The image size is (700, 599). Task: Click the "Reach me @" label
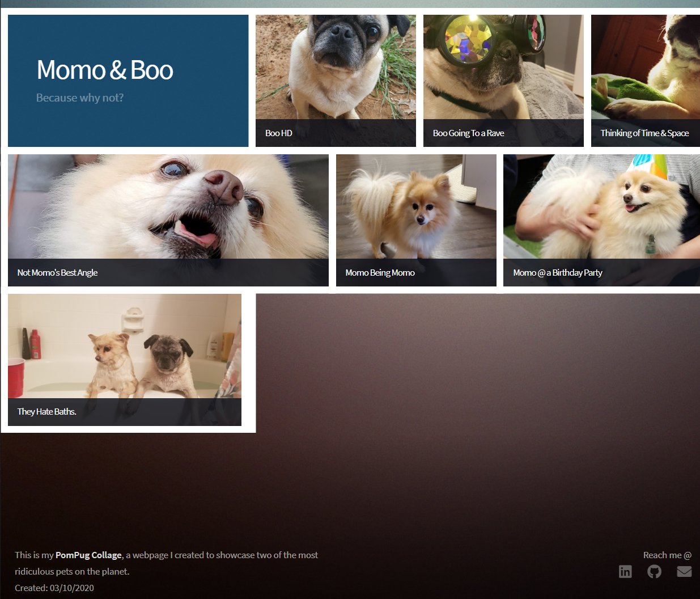[667, 555]
